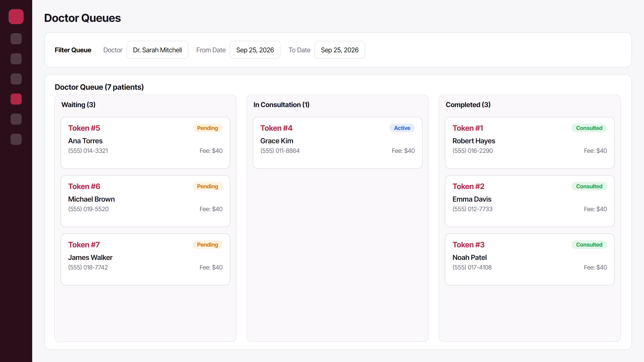This screenshot has width=644, height=362.
Task: Open the Token #7 card
Action: [145, 259]
